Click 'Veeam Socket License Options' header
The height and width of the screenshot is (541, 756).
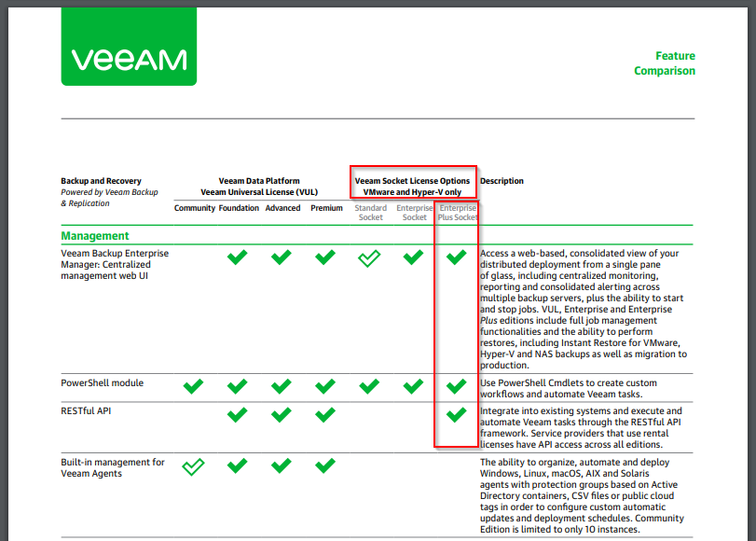coord(412,181)
